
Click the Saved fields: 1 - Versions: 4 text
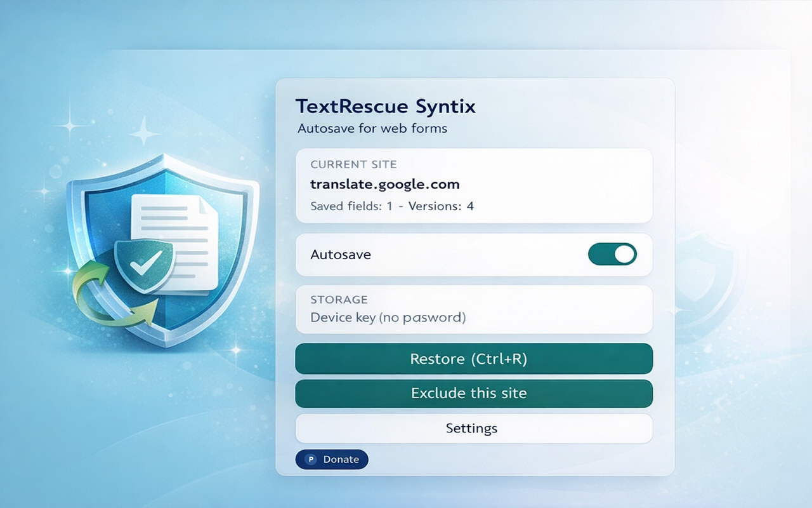[x=392, y=206]
